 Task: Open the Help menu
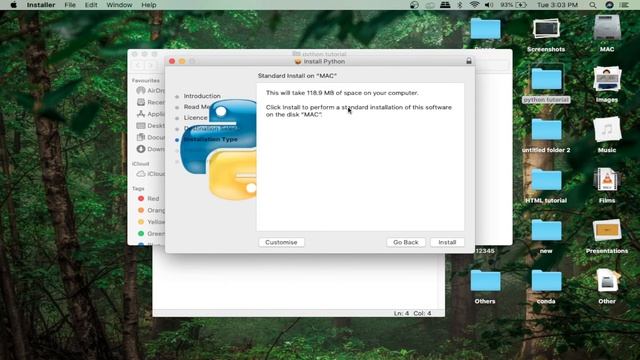[x=149, y=5]
